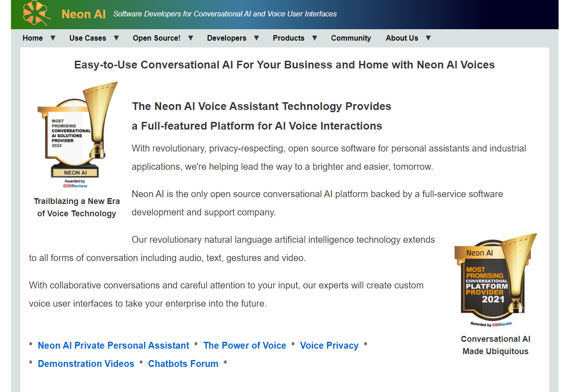Click the 'Our revolutionary natural language' paragraph
570x392 pixels.
coord(232,249)
